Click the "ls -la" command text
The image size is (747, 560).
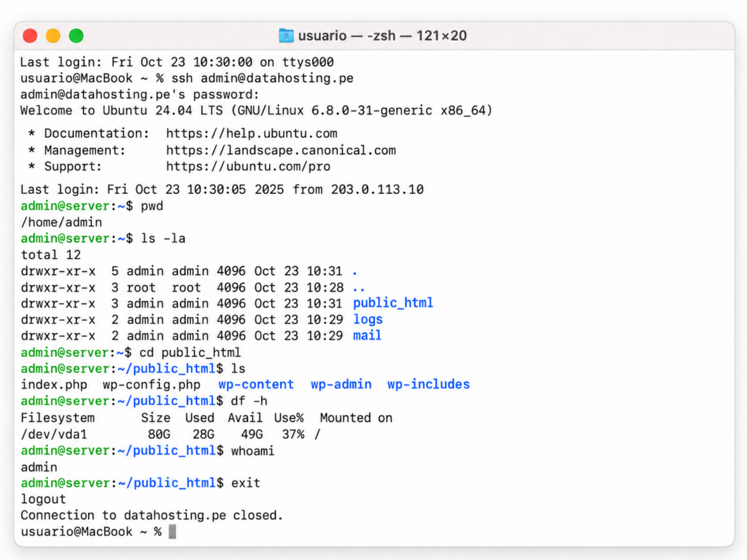(163, 238)
